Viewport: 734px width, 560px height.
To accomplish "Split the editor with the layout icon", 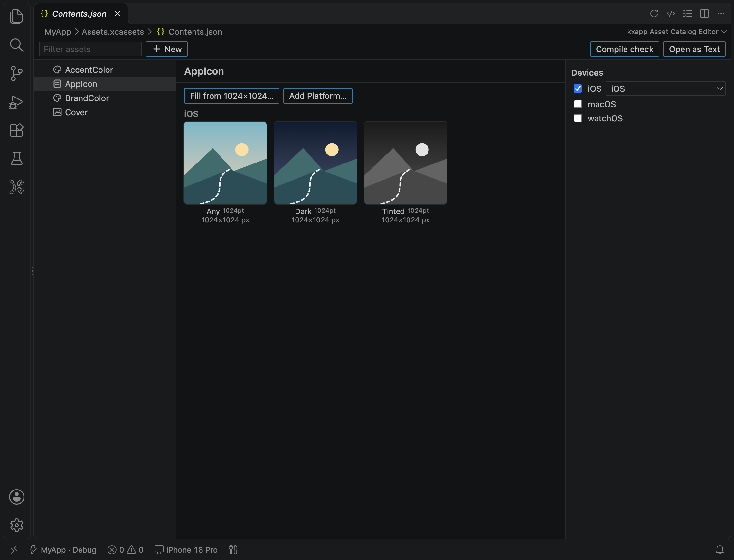I will pos(704,13).
